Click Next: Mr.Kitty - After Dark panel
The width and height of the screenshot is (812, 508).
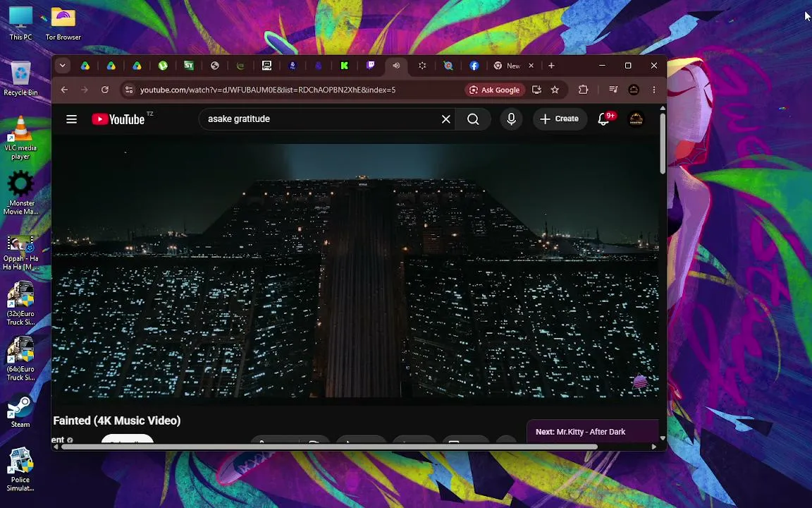[593, 431]
